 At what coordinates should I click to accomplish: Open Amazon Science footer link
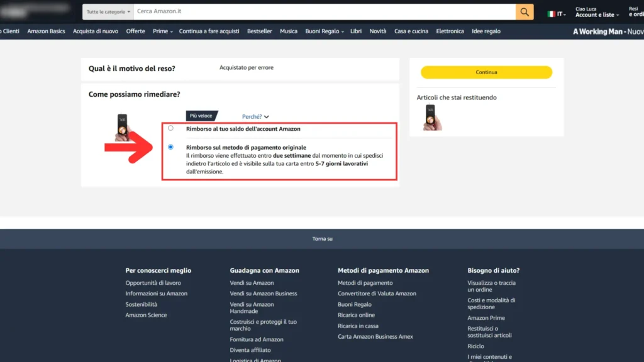pos(146,315)
